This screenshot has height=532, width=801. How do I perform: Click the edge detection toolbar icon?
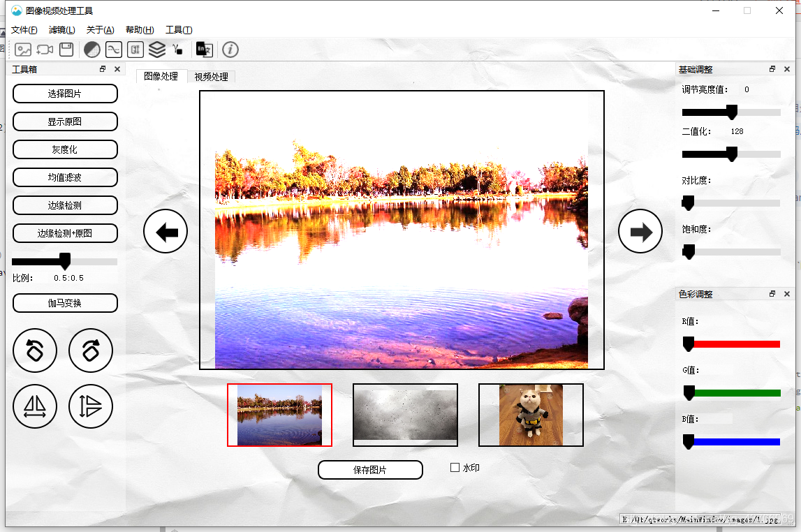pos(135,50)
